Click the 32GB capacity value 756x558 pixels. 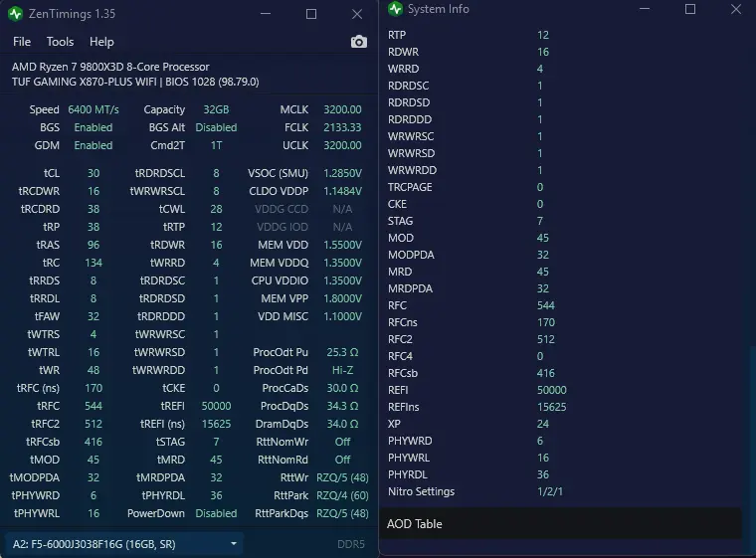pos(216,109)
